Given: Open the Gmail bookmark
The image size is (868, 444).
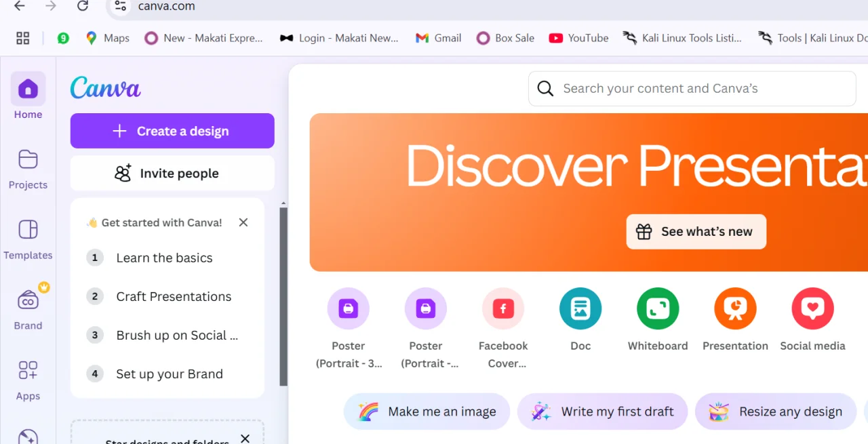Looking at the screenshot, I should (439, 38).
